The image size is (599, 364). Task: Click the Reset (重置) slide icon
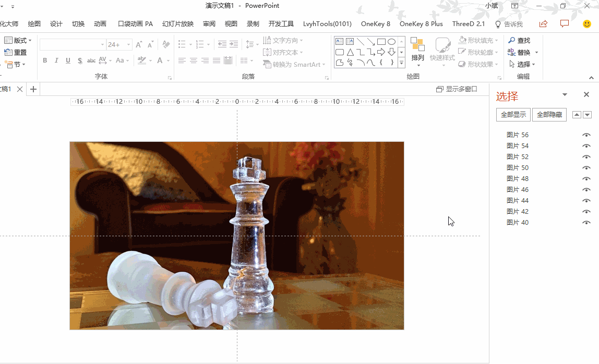click(8, 52)
